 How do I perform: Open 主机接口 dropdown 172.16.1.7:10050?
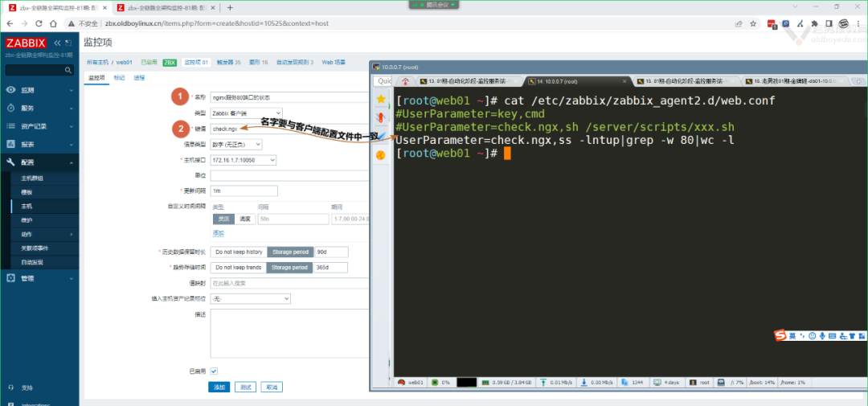pyautogui.click(x=244, y=159)
